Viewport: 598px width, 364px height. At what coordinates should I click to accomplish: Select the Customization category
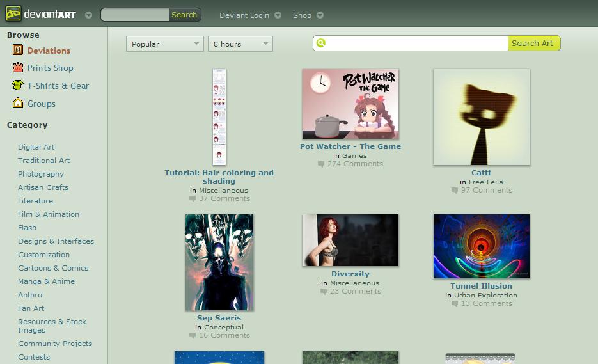(44, 255)
